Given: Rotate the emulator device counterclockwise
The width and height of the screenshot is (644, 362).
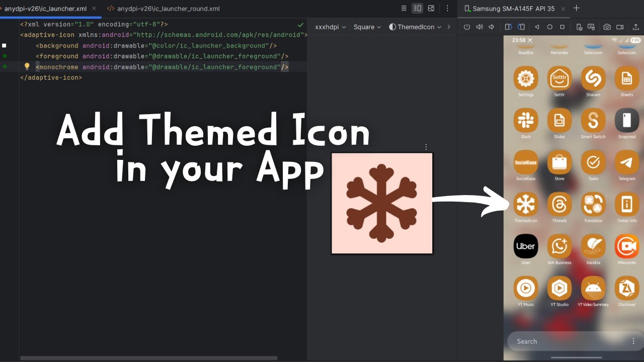Looking at the screenshot, I should click(x=508, y=27).
